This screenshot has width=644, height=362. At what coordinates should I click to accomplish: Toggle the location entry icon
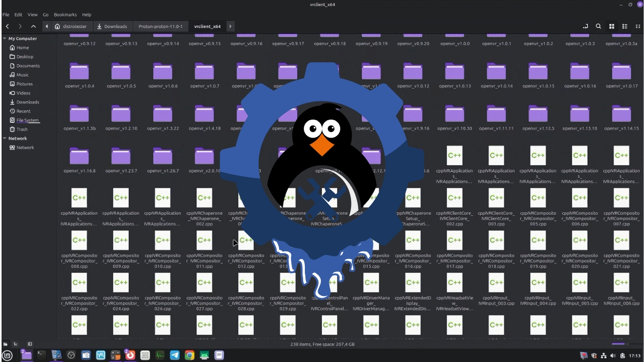(585, 26)
